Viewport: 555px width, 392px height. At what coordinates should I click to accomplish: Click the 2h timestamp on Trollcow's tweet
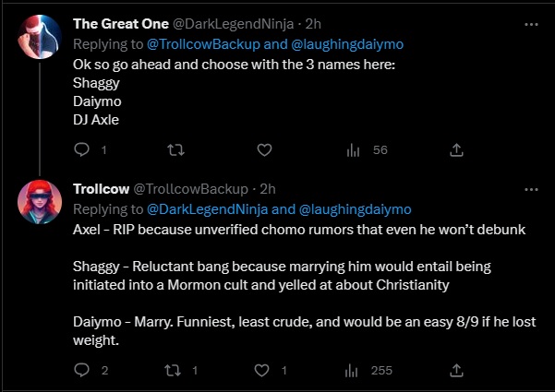[x=268, y=188]
